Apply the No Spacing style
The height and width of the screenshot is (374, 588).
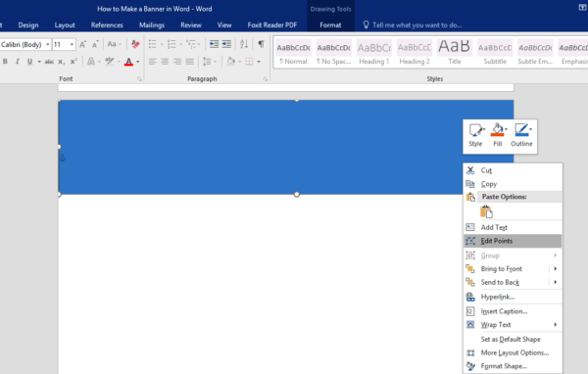(334, 53)
